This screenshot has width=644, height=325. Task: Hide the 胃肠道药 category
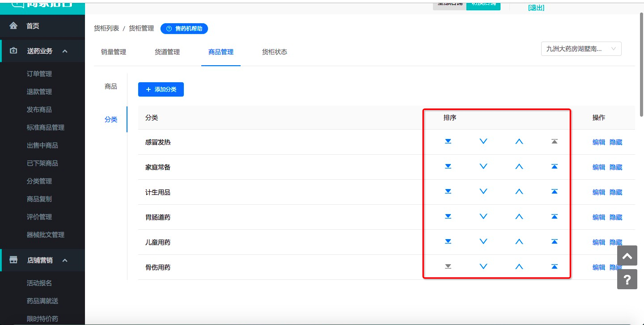tap(616, 217)
